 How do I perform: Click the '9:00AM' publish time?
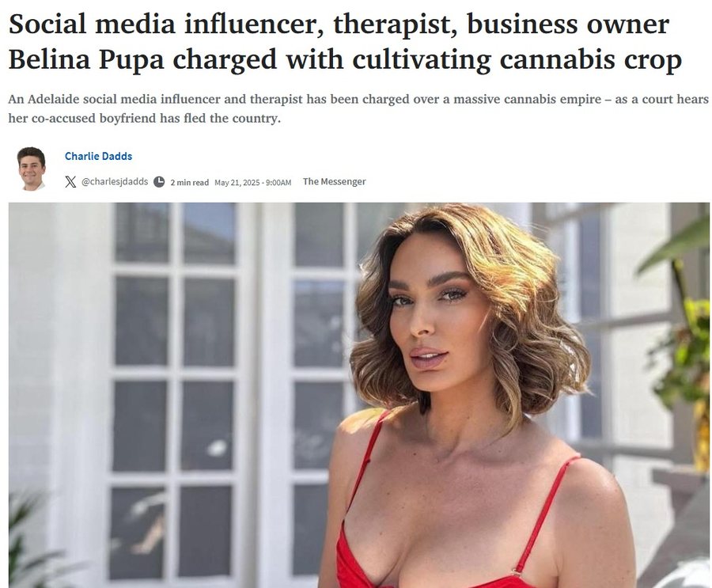pos(278,182)
